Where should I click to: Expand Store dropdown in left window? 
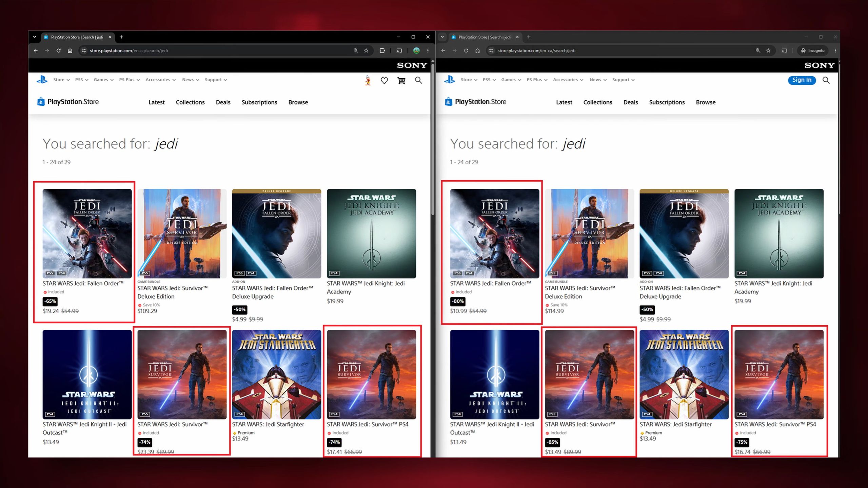point(61,80)
